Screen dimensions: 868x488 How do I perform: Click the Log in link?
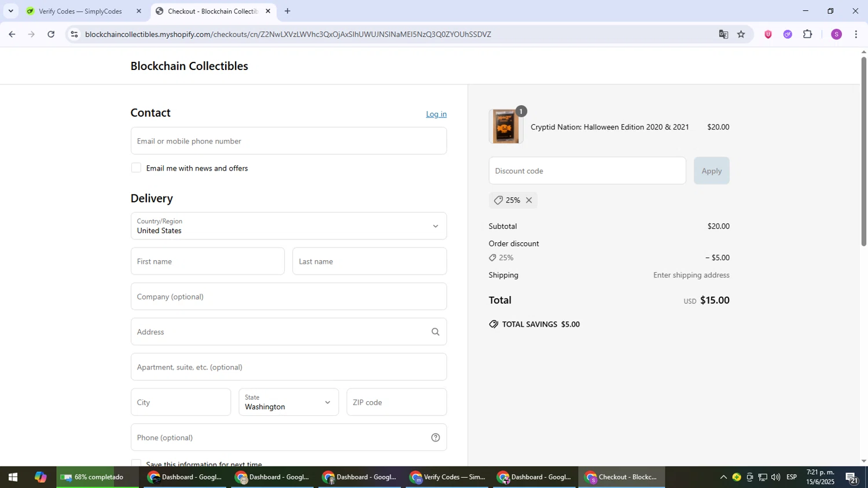coord(436,114)
